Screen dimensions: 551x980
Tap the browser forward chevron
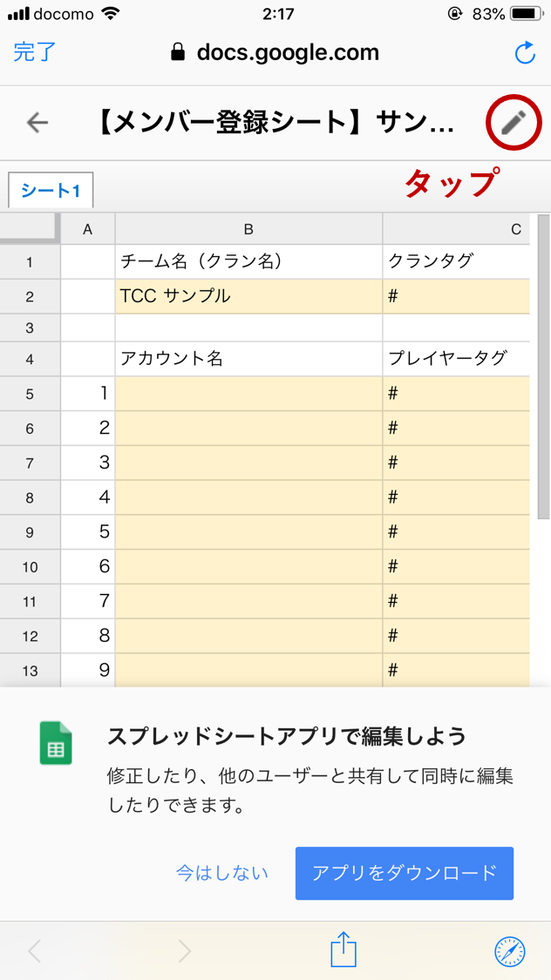[x=185, y=951]
